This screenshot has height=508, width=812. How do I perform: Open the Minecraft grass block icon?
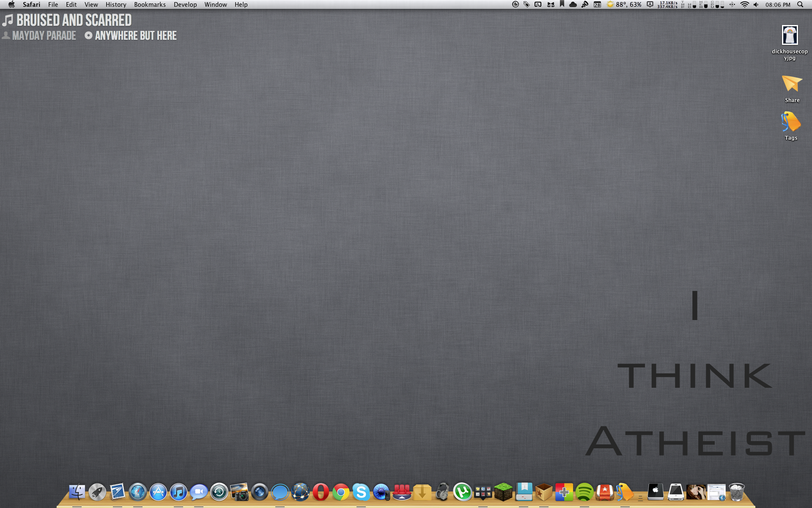pos(503,492)
